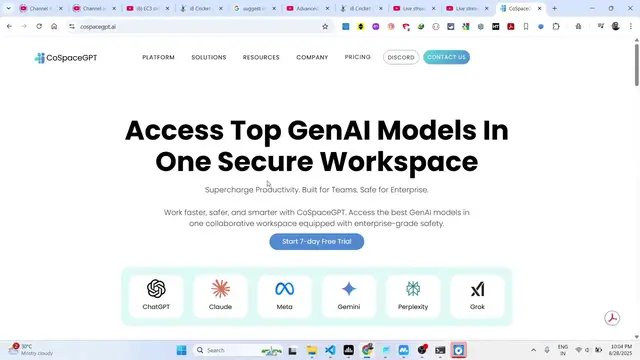Open the PLATFORM menu
This screenshot has width=640, height=360.
(x=158, y=57)
